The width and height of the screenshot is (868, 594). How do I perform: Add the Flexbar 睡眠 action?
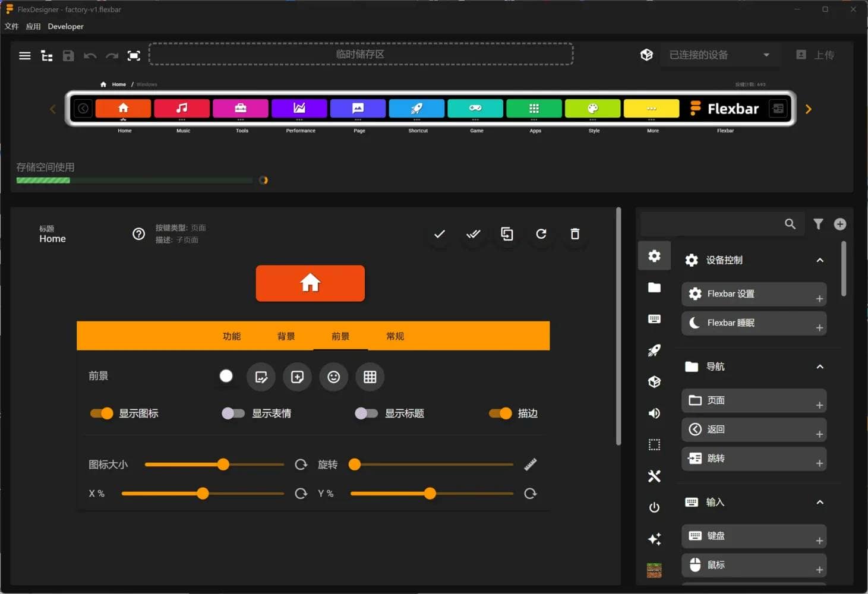[819, 327]
